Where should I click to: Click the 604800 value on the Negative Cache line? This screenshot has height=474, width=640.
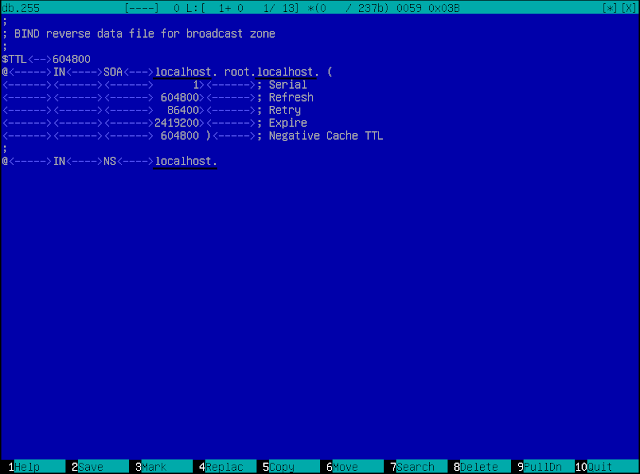(x=180, y=136)
